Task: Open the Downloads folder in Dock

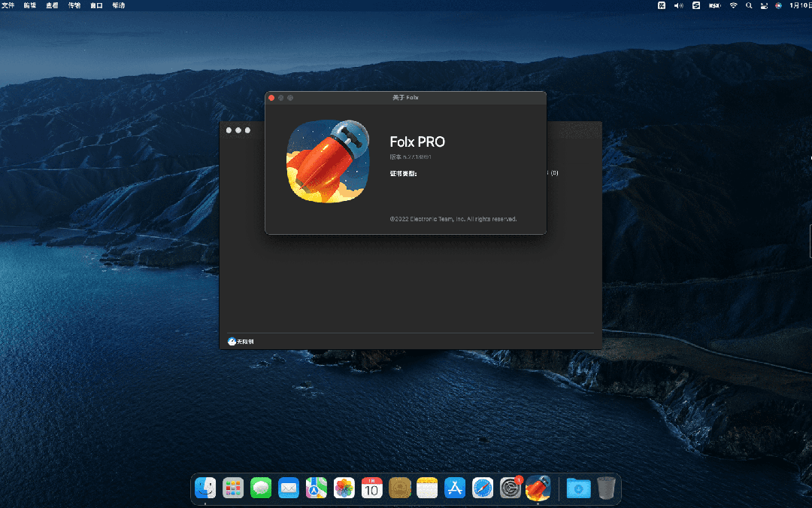Action: (x=578, y=488)
